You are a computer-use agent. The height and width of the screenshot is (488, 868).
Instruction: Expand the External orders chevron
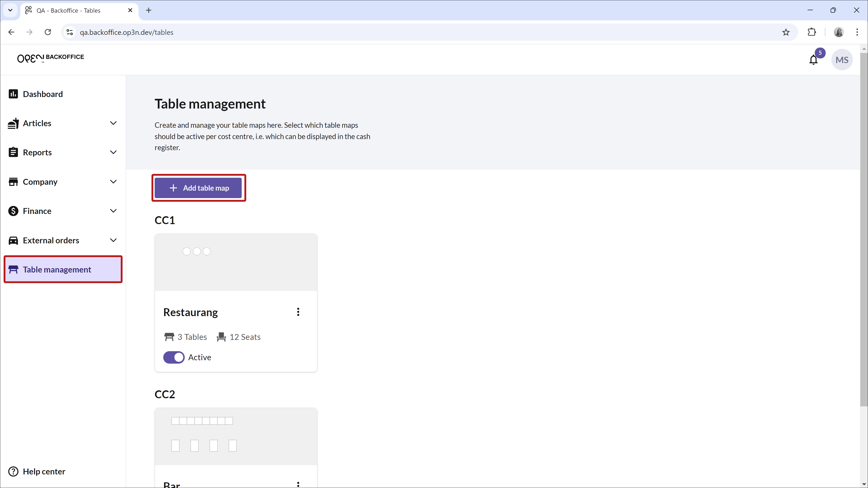pos(113,240)
